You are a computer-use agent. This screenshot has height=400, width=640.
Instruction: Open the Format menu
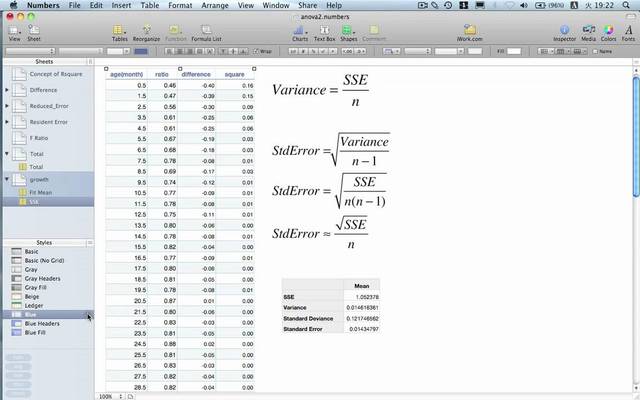tap(180, 5)
